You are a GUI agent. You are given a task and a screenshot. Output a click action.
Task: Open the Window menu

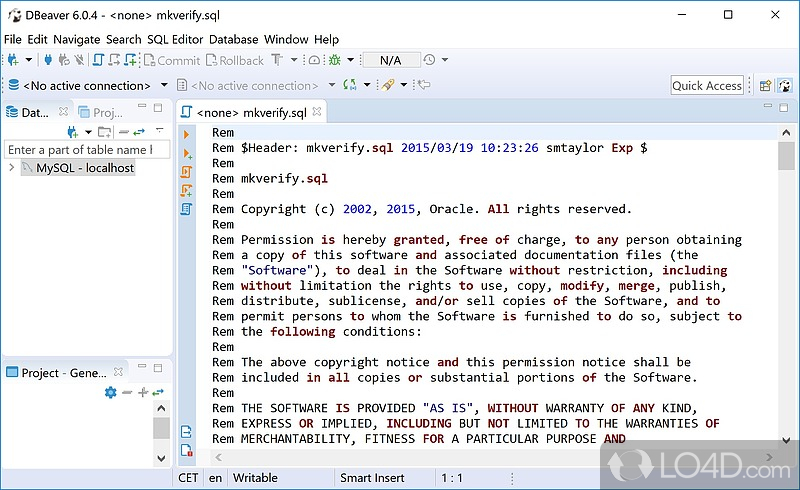[x=286, y=39]
